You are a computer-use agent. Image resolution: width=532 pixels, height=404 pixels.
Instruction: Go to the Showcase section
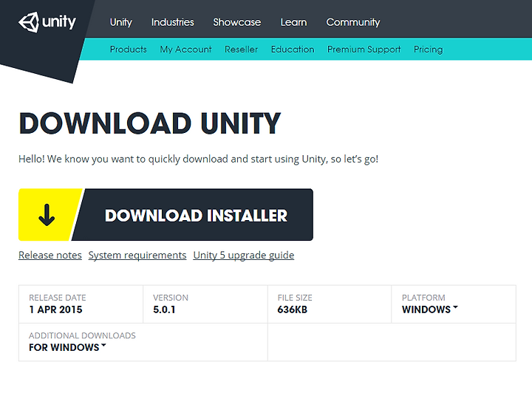click(237, 22)
